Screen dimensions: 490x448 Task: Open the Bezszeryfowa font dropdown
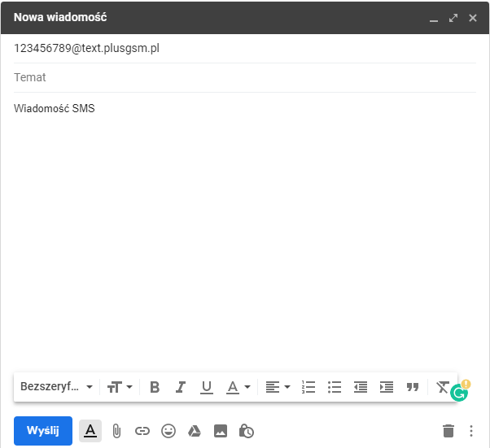click(x=56, y=387)
